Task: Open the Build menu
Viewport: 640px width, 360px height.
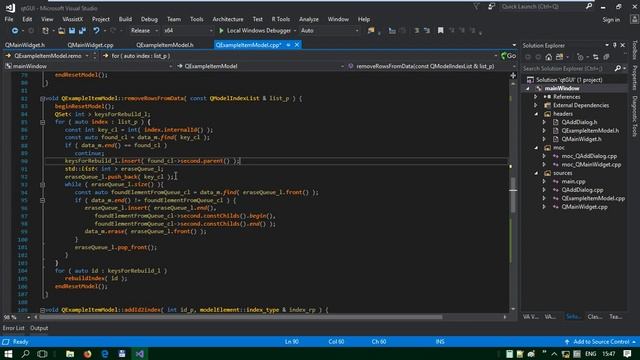Action: click(125, 19)
